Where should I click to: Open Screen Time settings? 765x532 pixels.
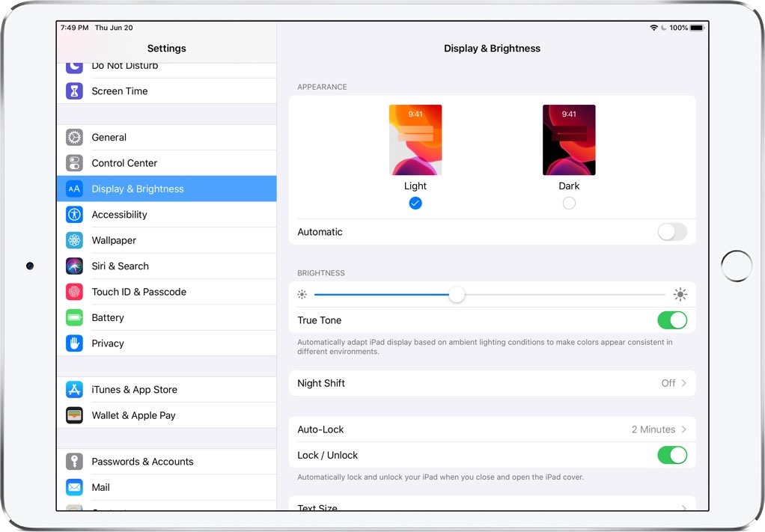pyautogui.click(x=166, y=91)
